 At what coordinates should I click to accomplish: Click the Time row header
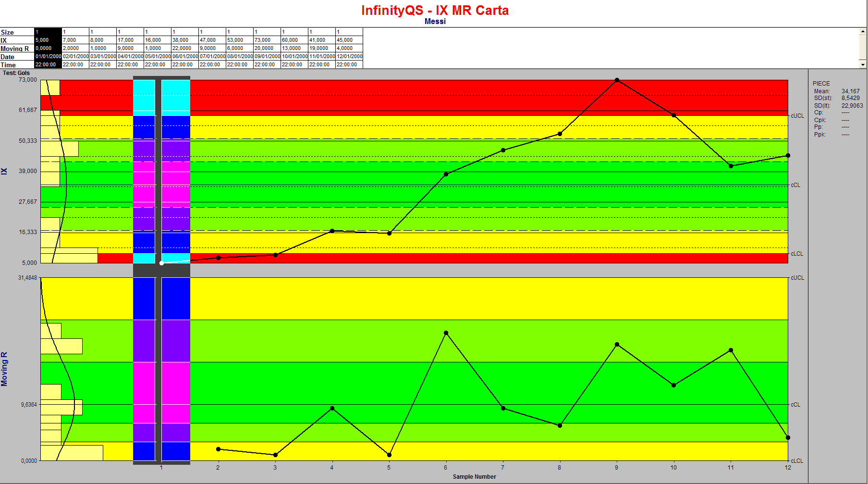[17, 65]
